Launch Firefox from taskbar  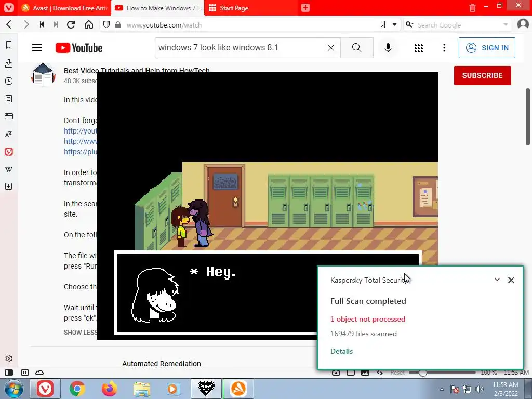(x=109, y=389)
